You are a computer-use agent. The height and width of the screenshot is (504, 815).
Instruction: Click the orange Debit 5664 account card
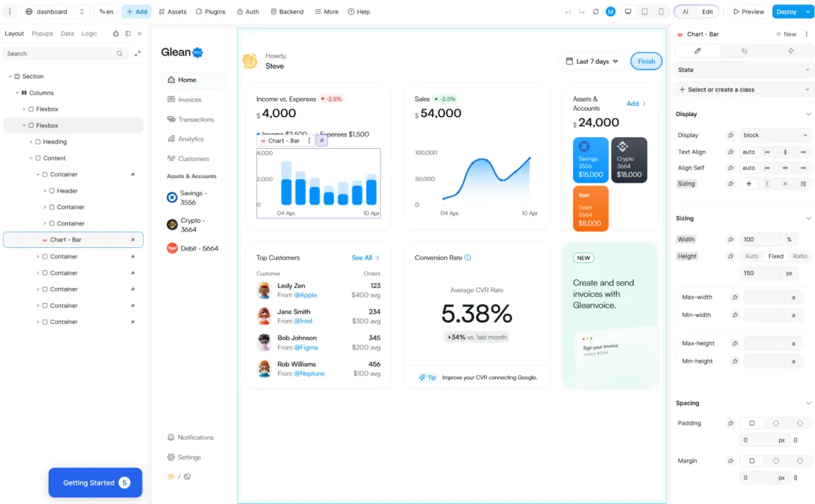point(591,209)
